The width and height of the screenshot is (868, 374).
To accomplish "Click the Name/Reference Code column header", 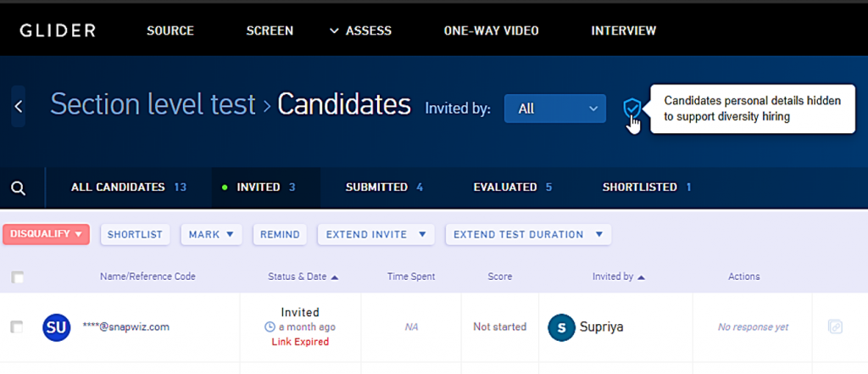I will (x=147, y=276).
